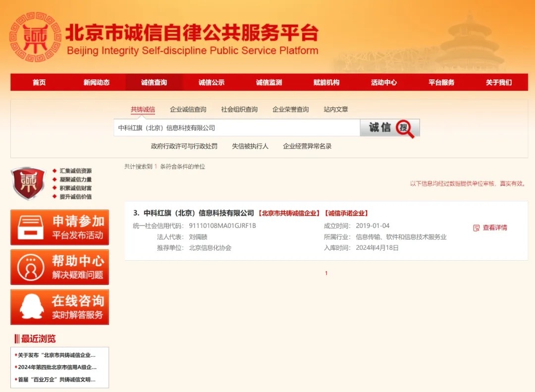Click the person icon on 帮助中心

31,268
